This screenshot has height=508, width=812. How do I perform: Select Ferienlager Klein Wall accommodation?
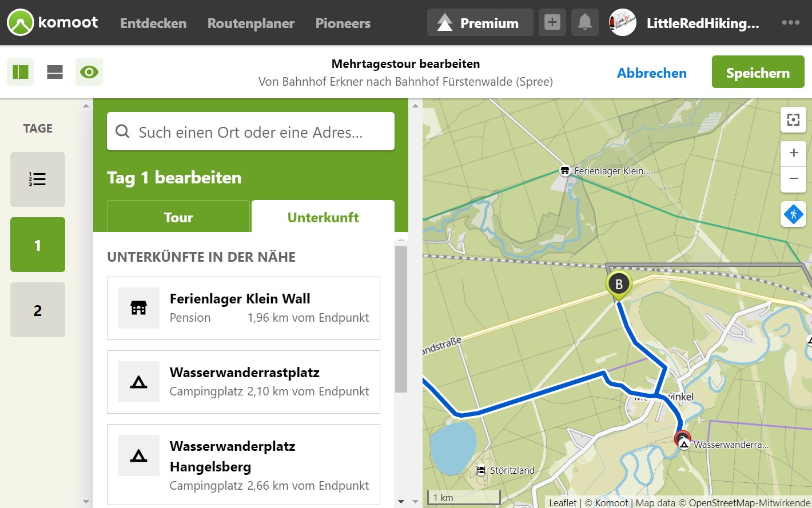click(244, 308)
